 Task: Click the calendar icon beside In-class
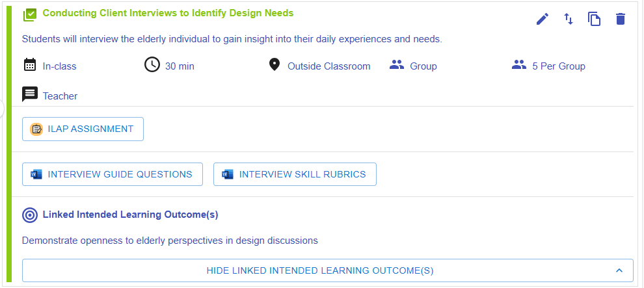pos(29,65)
